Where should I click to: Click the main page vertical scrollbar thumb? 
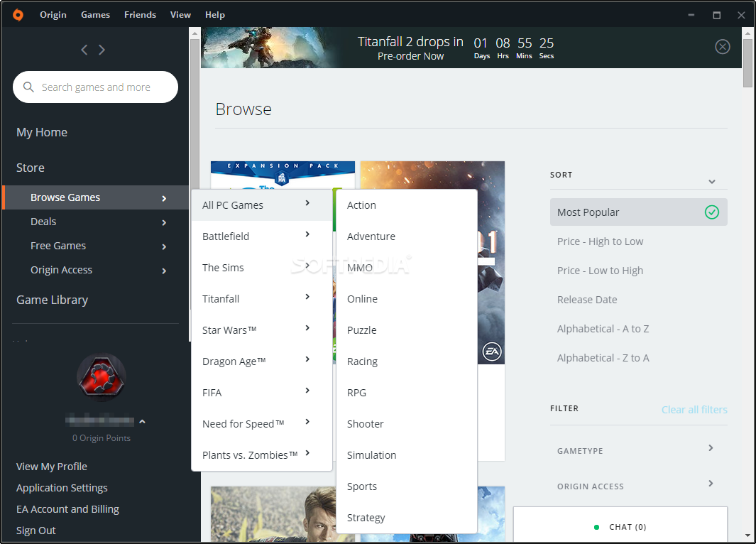tap(747, 62)
